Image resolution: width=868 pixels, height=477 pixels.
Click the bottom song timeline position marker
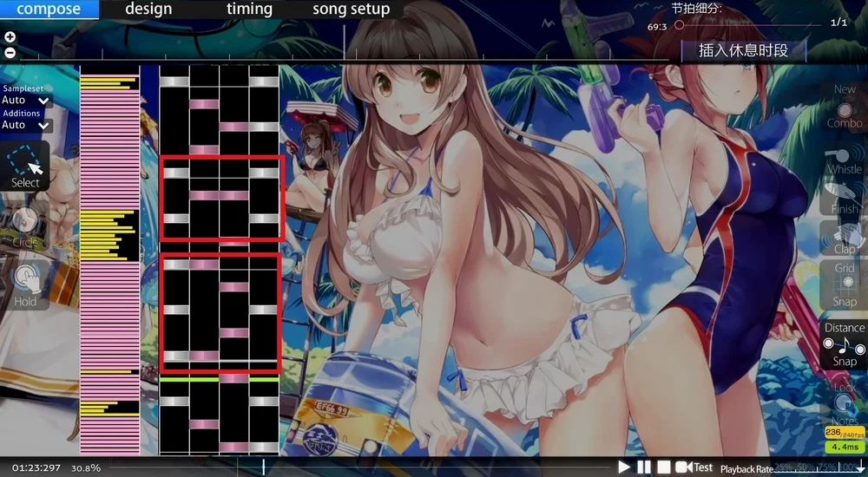[264, 467]
